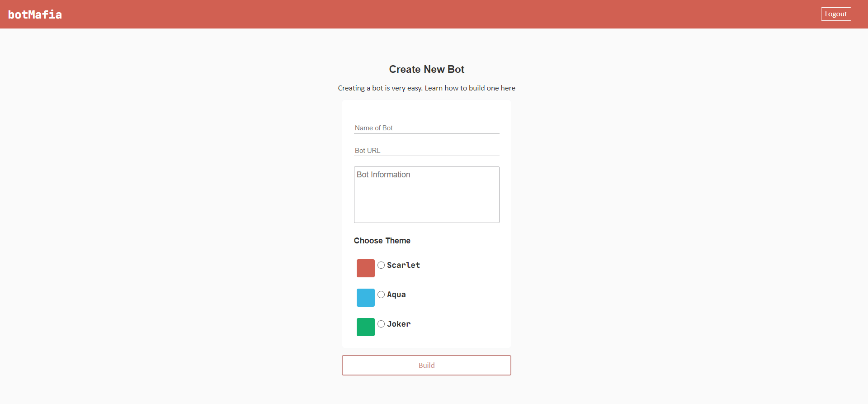This screenshot has height=404, width=868.
Task: Pick the Joker theme radio button
Action: (381, 324)
